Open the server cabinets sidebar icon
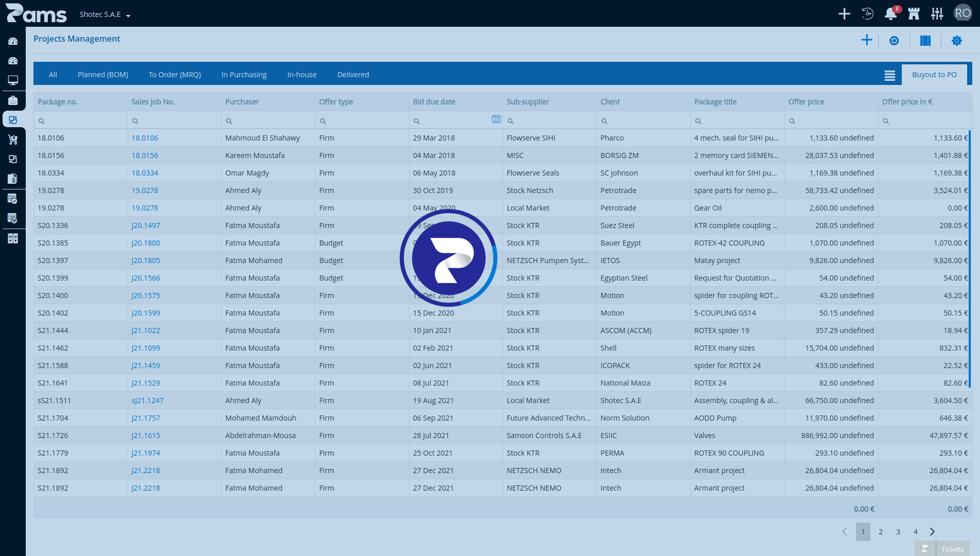 coord(13,238)
